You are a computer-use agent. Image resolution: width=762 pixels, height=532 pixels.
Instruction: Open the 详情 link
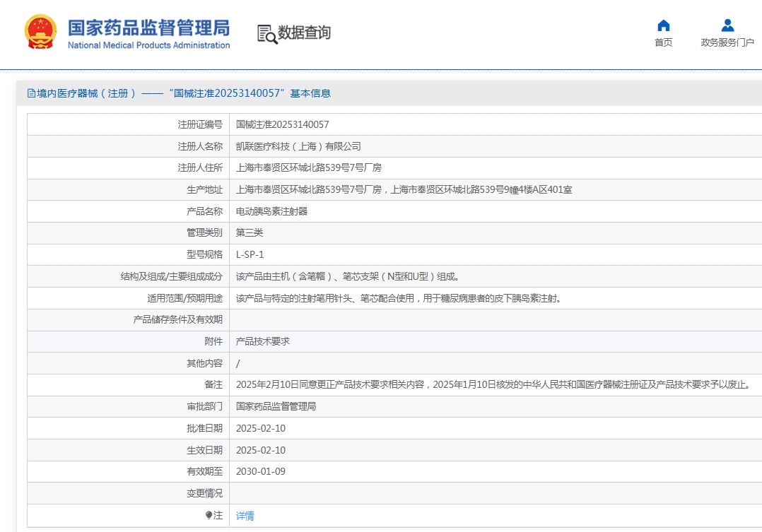(245, 516)
